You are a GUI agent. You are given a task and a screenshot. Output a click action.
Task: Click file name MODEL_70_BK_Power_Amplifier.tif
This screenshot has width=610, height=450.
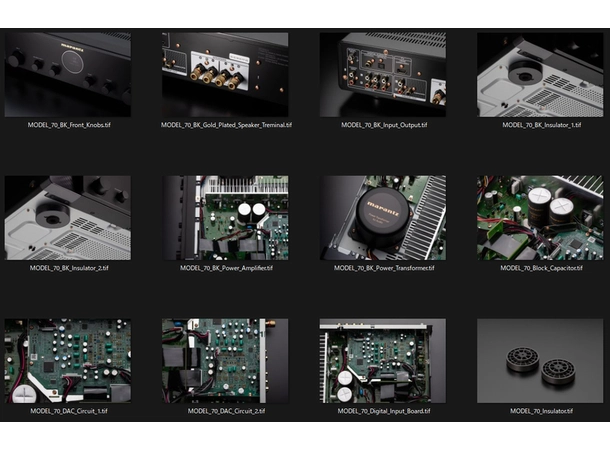(226, 268)
